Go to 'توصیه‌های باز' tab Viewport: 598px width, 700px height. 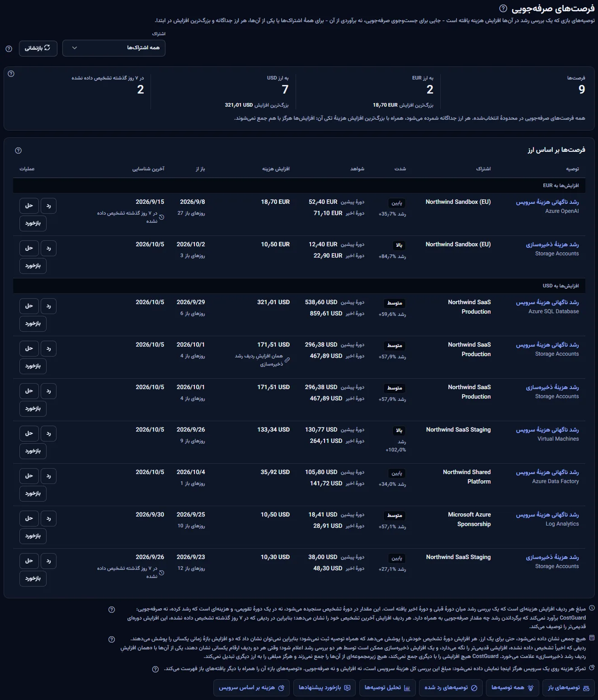[568, 688]
